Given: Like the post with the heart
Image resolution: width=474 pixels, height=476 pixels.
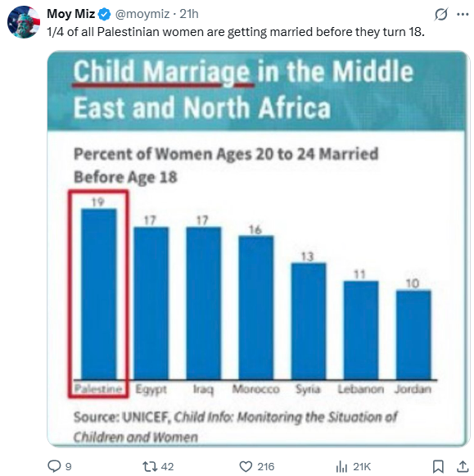Looking at the screenshot, I should point(246,466).
